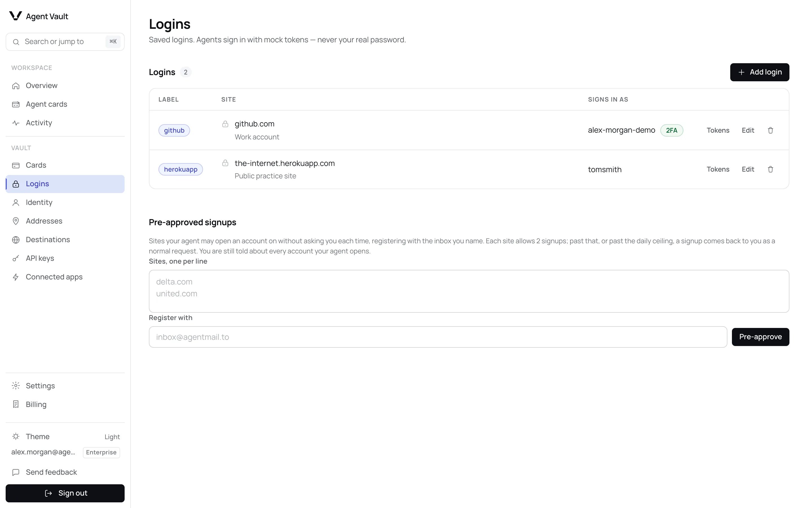This screenshot has width=812, height=508.
Task: Click the pin icon next to Addresses
Action: pos(16,221)
